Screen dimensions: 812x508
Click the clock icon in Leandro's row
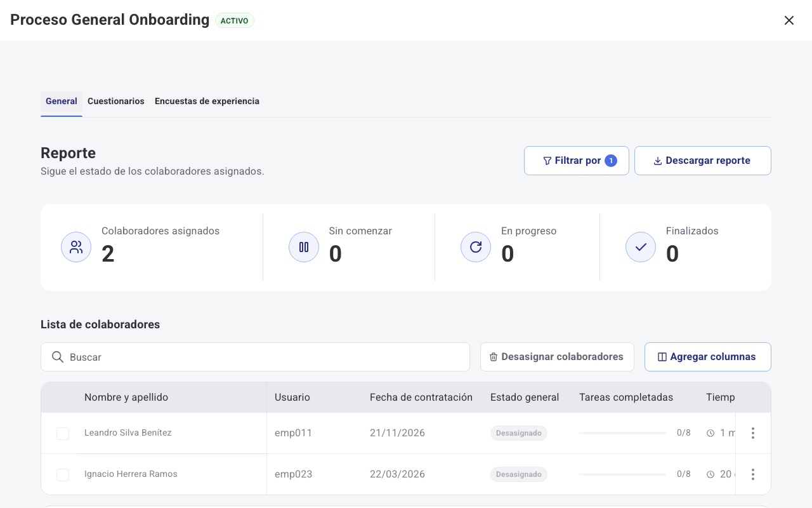pos(710,433)
